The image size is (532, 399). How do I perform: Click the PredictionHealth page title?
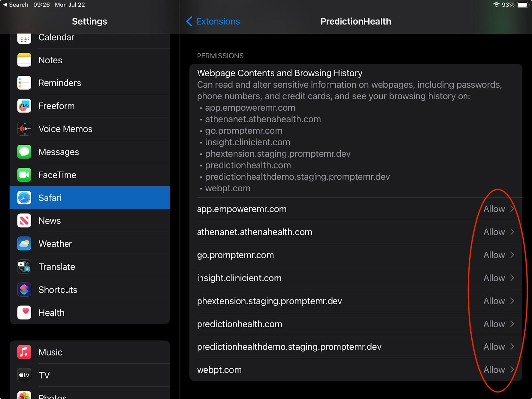(355, 21)
